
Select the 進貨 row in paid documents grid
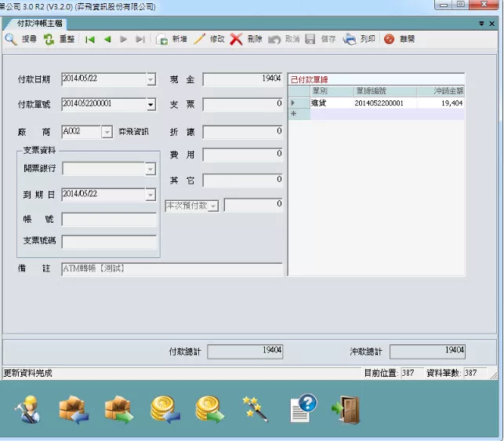[329, 103]
